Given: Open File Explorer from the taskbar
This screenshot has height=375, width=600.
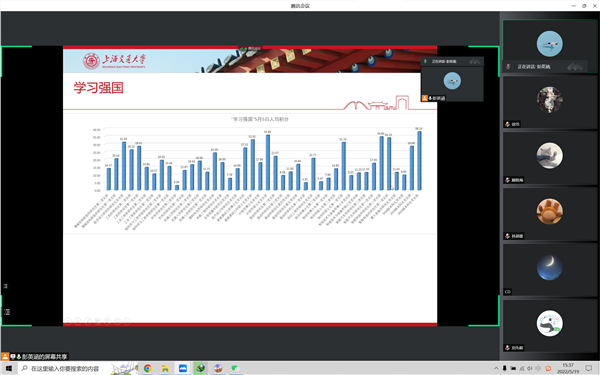Looking at the screenshot, I should tap(165, 368).
